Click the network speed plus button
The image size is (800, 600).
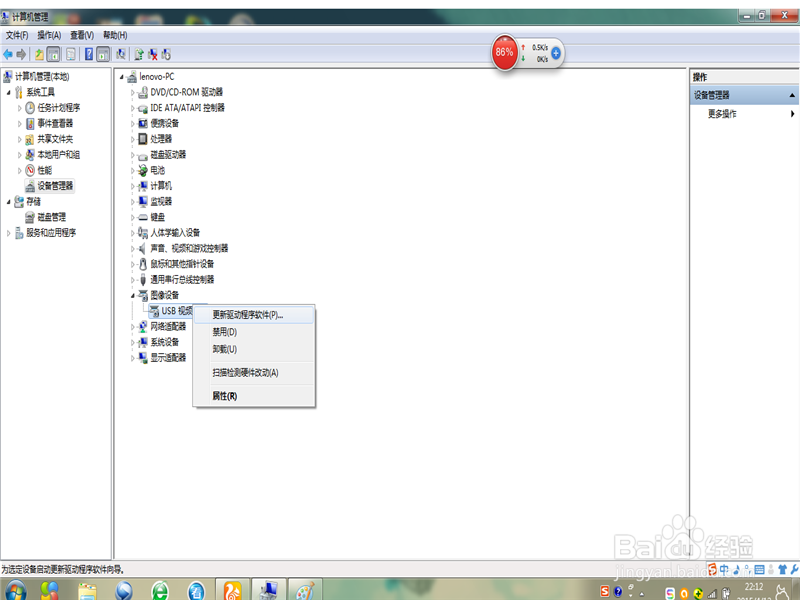[x=556, y=52]
